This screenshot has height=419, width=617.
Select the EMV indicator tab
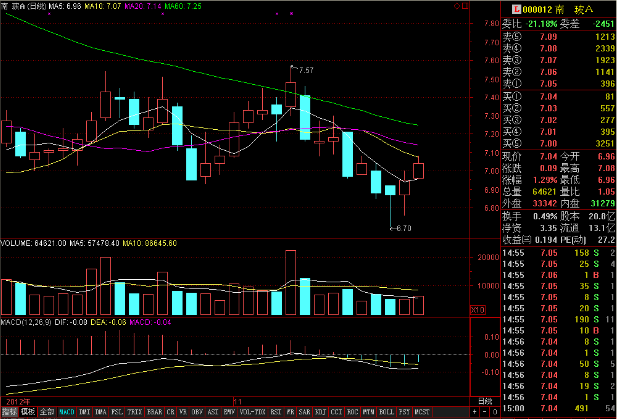[x=229, y=412]
